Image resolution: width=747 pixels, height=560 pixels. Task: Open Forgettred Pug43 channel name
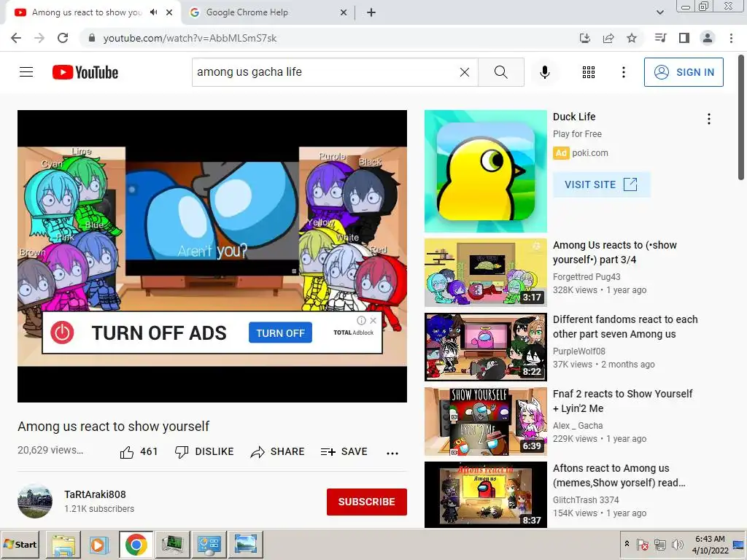click(x=587, y=276)
